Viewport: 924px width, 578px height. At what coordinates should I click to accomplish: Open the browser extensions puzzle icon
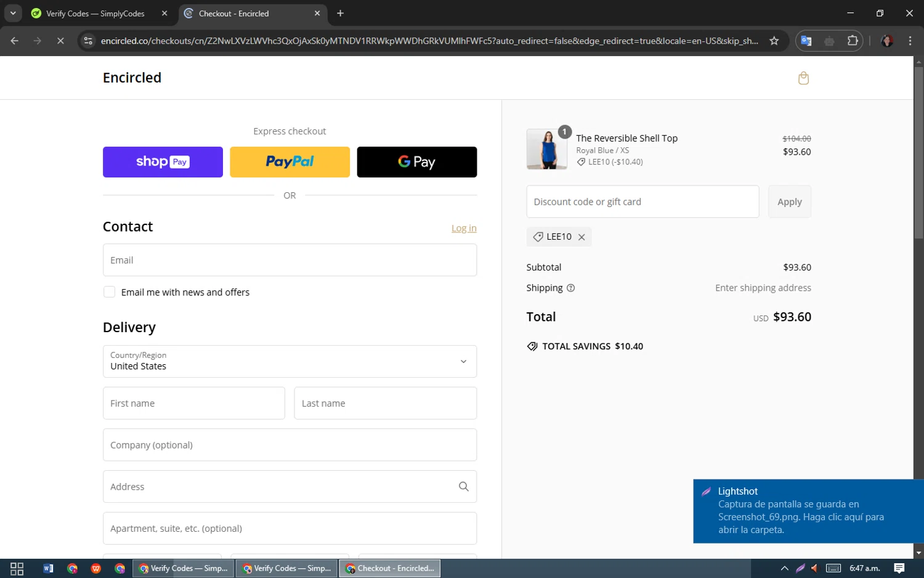click(853, 41)
